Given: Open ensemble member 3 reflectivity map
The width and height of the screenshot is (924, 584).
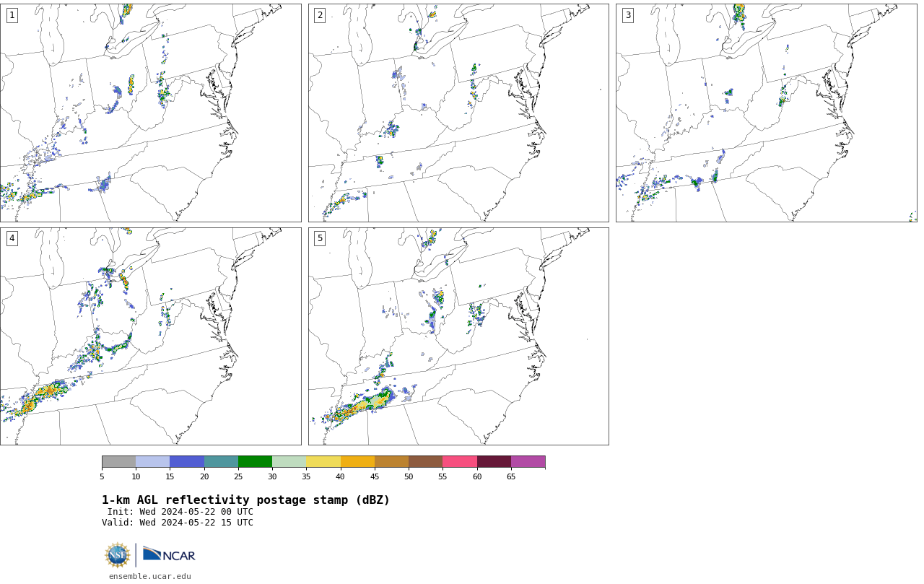Looking at the screenshot, I should [766, 113].
